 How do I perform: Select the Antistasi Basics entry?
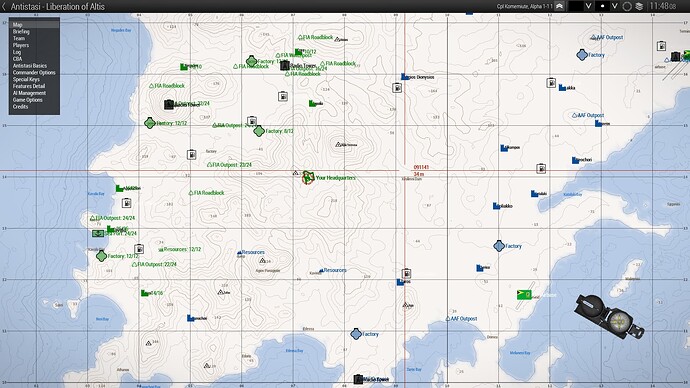[29, 66]
